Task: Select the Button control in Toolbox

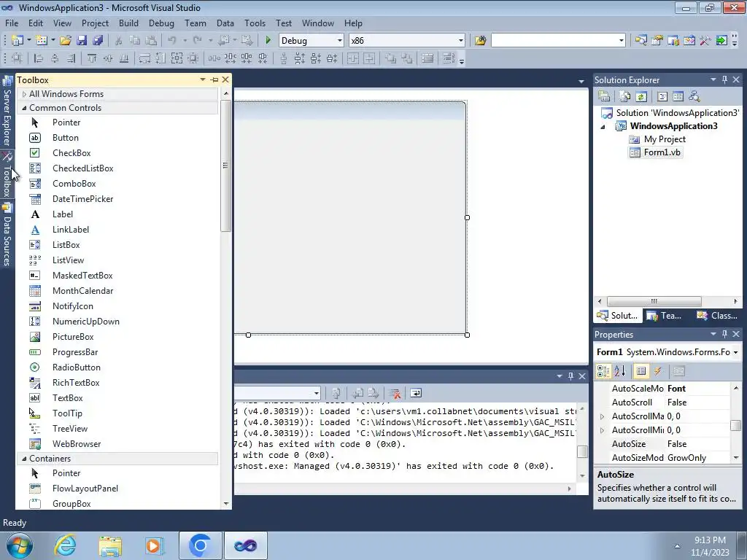Action: tap(65, 138)
